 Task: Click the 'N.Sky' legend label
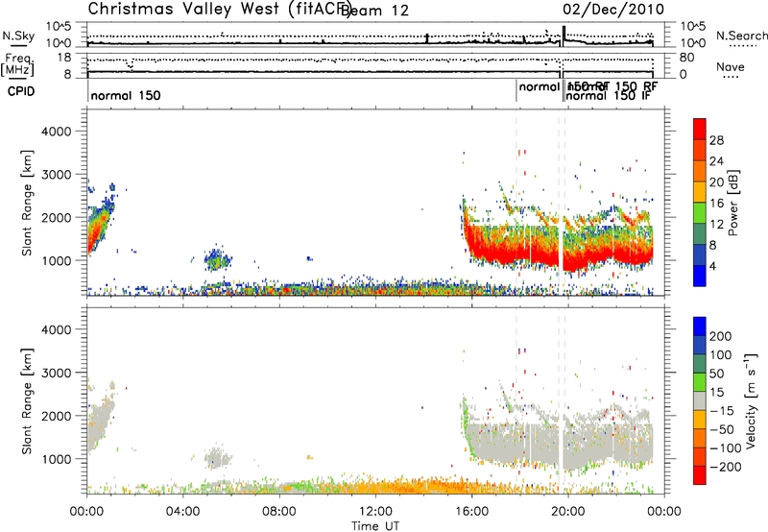click(18, 36)
